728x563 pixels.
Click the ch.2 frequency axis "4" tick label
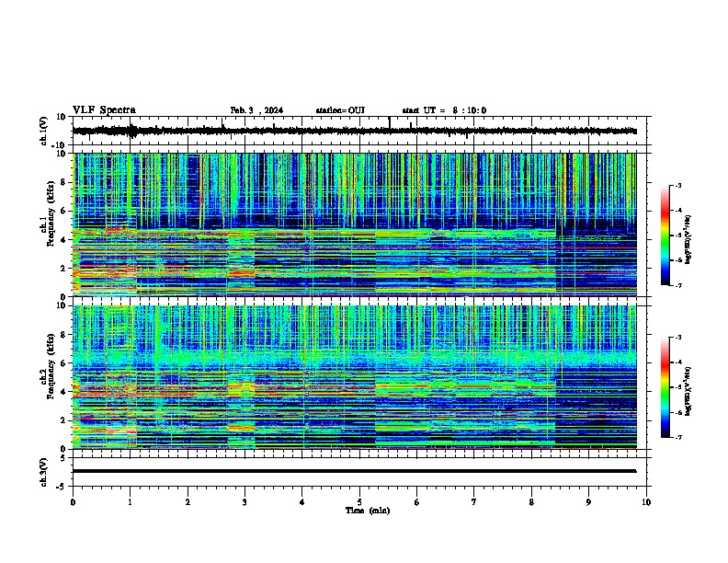click(63, 392)
